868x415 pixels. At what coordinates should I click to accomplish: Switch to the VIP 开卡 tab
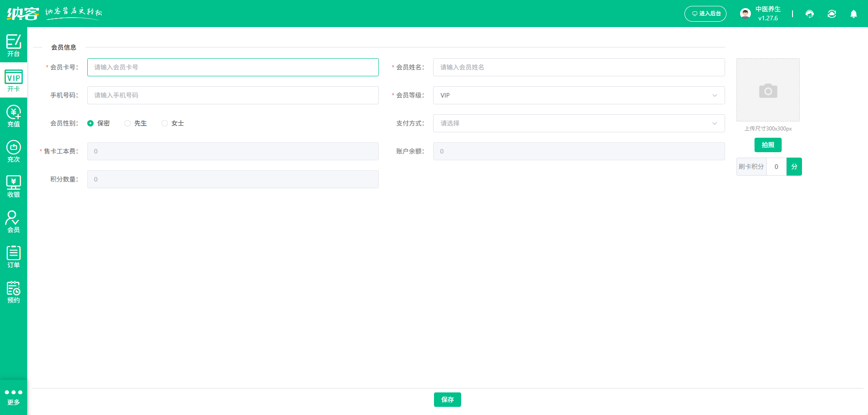pyautogui.click(x=14, y=81)
